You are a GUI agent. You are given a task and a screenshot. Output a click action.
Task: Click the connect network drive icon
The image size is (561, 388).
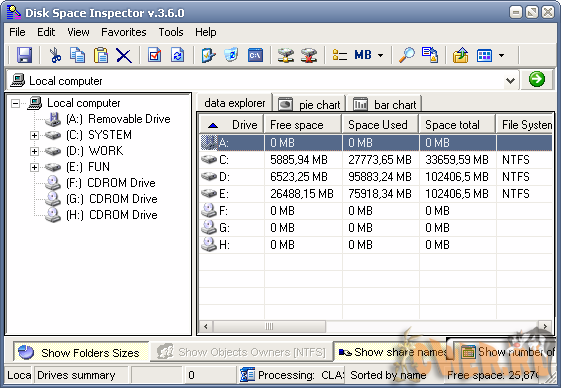(x=286, y=55)
